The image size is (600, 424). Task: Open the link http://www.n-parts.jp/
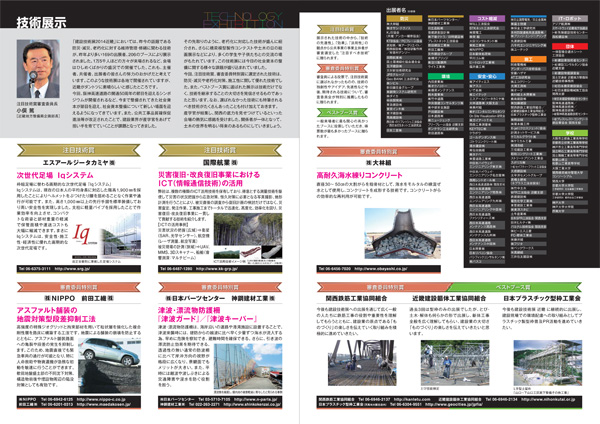255,399
